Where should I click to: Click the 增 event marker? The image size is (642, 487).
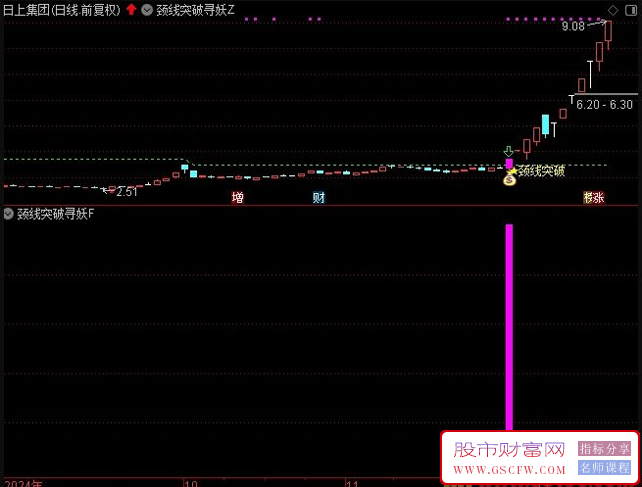pyautogui.click(x=237, y=197)
